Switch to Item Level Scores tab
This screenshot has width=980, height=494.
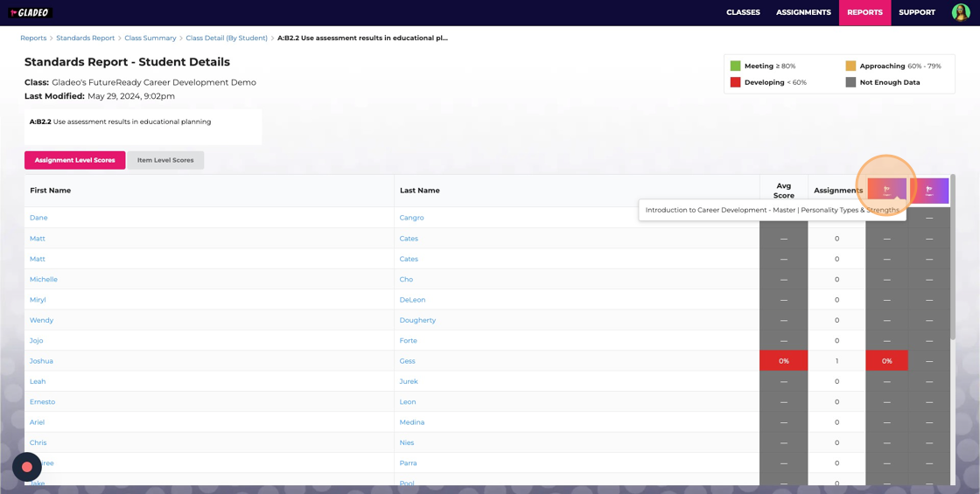(165, 161)
